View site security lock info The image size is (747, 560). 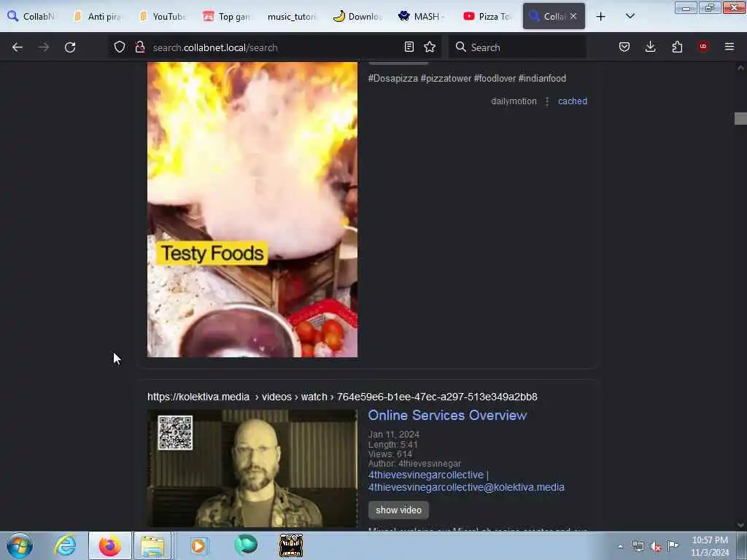139,47
